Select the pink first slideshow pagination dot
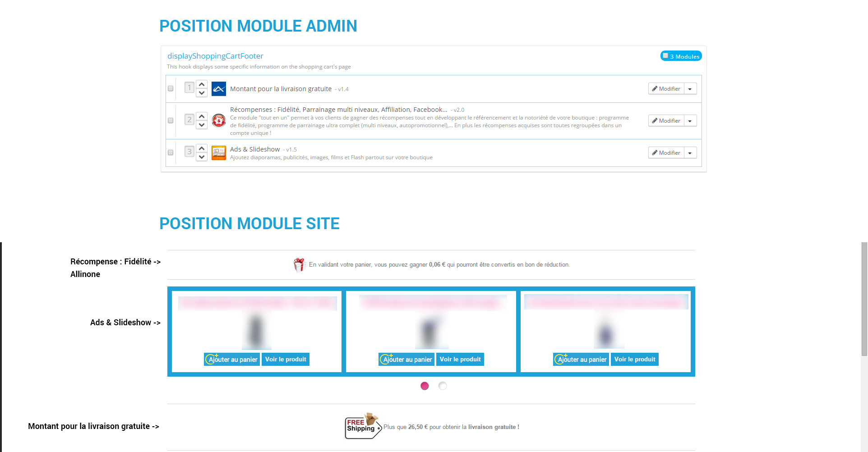The image size is (868, 452). [425, 386]
